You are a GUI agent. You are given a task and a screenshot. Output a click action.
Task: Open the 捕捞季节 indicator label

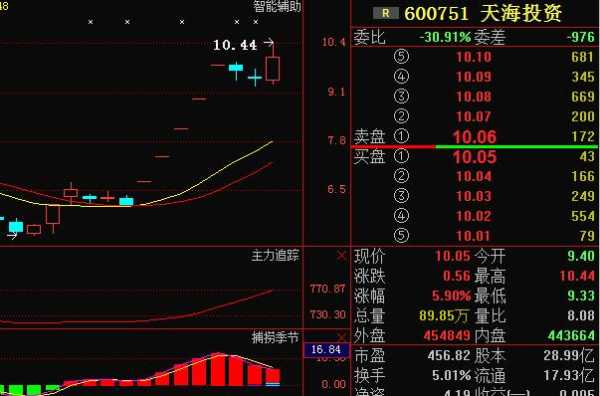[275, 337]
